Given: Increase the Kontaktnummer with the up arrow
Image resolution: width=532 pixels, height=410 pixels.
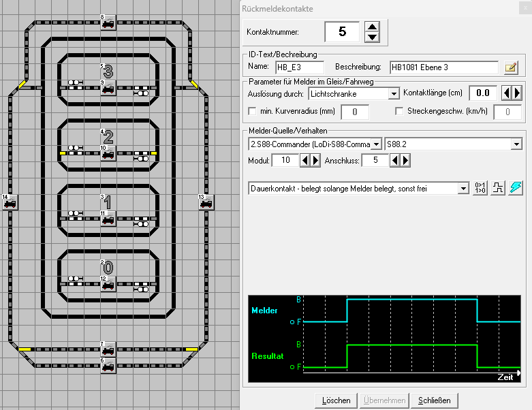Looking at the screenshot, I should click(372, 27).
